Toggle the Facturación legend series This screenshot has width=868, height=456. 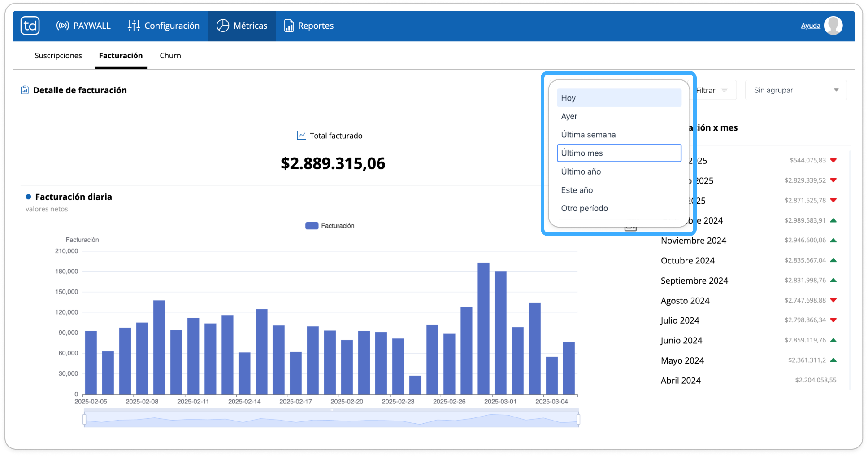click(x=330, y=226)
